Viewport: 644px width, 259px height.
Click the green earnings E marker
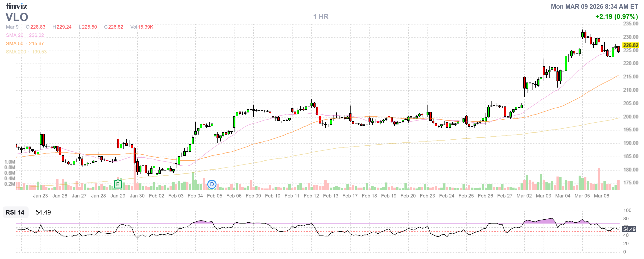117,185
